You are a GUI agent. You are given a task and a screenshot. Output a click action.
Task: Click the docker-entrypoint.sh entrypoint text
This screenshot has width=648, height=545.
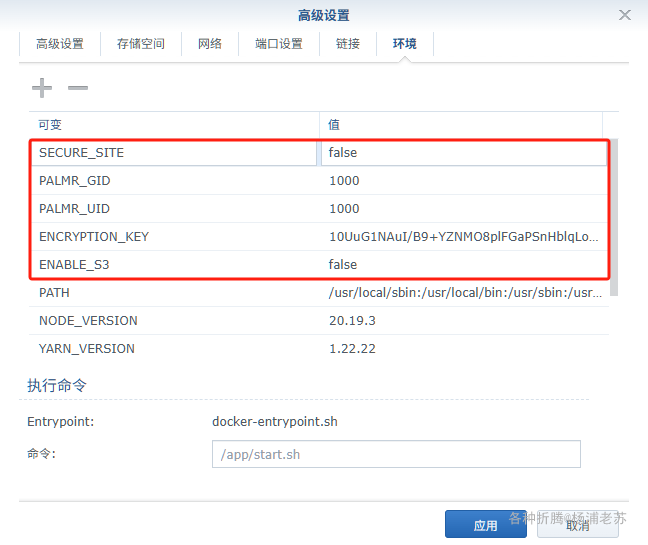point(275,421)
